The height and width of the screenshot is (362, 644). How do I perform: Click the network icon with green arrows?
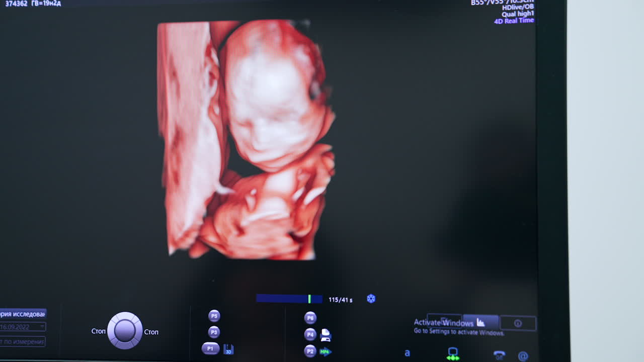tap(453, 354)
